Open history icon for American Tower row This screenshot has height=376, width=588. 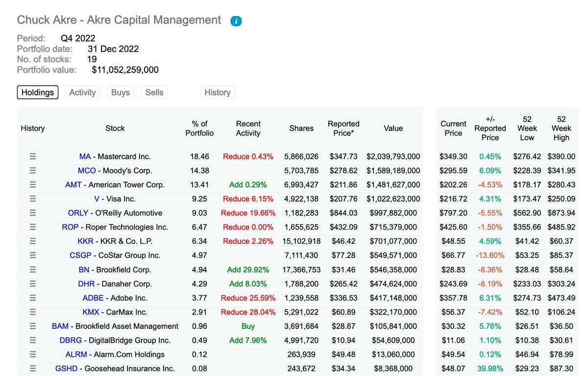[x=33, y=185]
